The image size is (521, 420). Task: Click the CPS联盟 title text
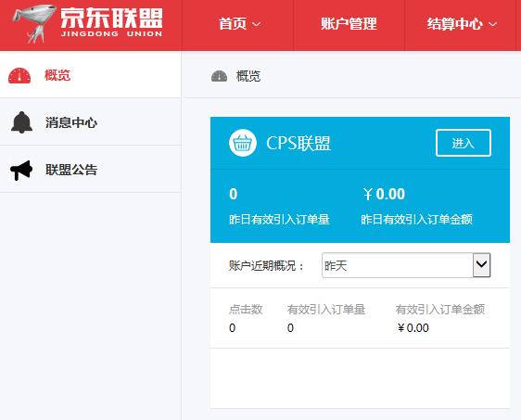[299, 143]
